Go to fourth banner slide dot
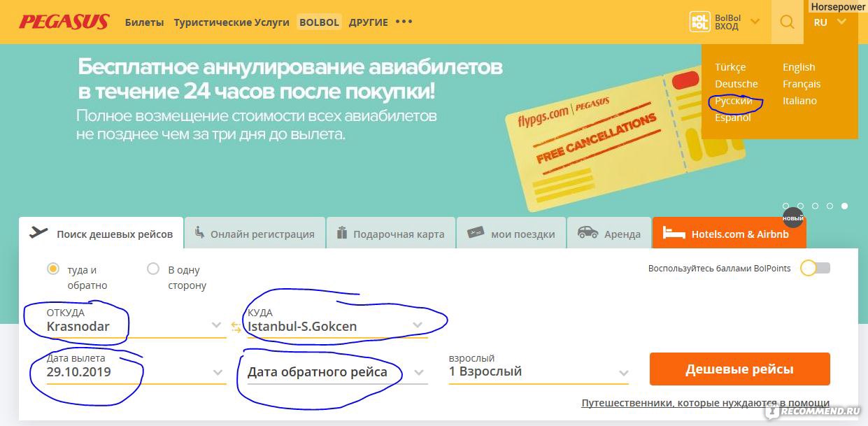This screenshot has height=426, width=868. (x=830, y=206)
